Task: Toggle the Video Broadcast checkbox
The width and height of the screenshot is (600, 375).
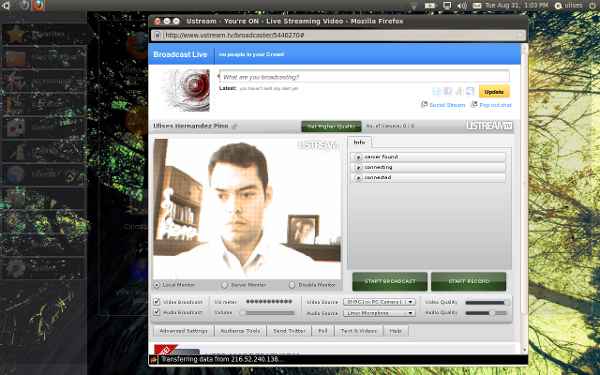Action: click(x=157, y=302)
